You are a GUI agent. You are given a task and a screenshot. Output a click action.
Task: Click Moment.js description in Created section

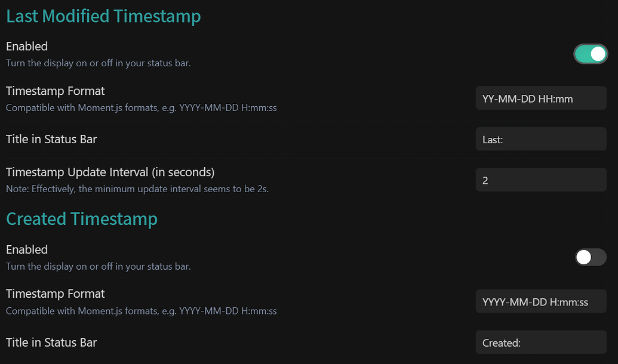coord(141,311)
